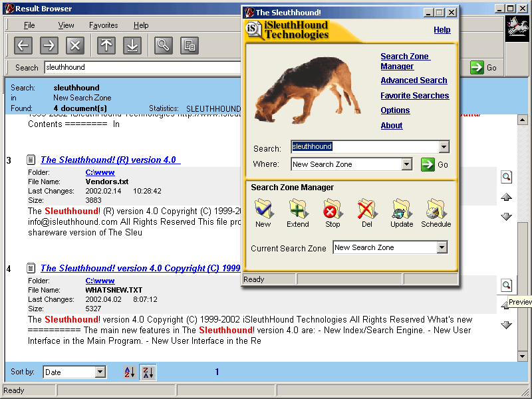Expand the Where search zone dropdown

pyautogui.click(x=406, y=164)
